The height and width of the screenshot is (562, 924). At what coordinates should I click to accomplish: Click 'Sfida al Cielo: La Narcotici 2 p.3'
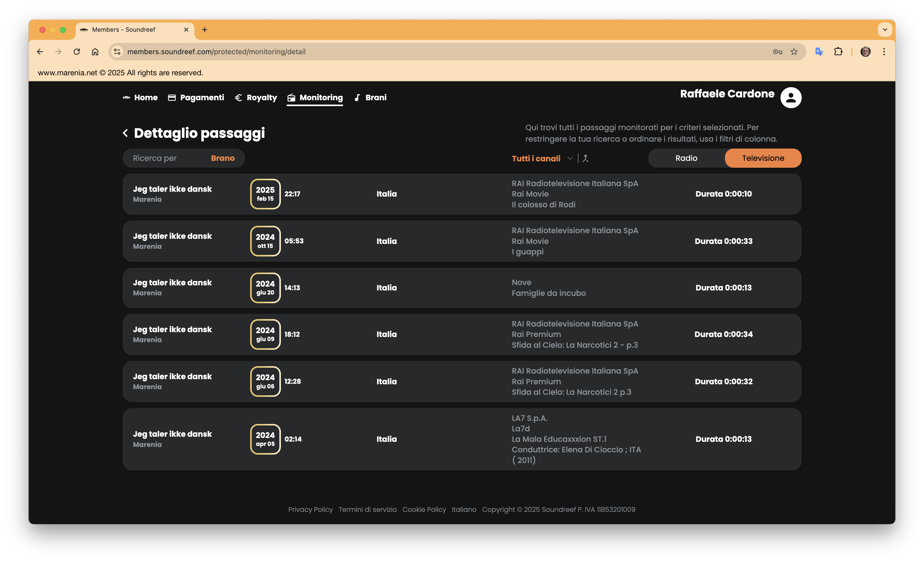[571, 392]
